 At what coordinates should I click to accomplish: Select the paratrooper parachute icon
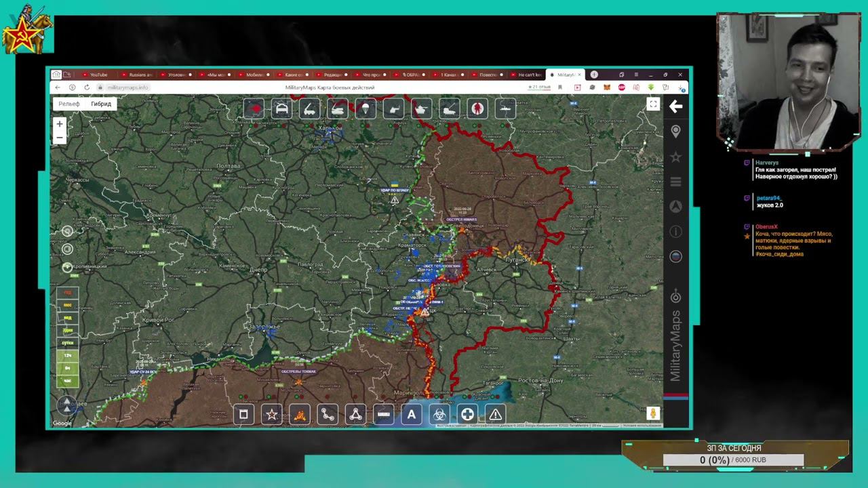pyautogui.click(x=366, y=108)
